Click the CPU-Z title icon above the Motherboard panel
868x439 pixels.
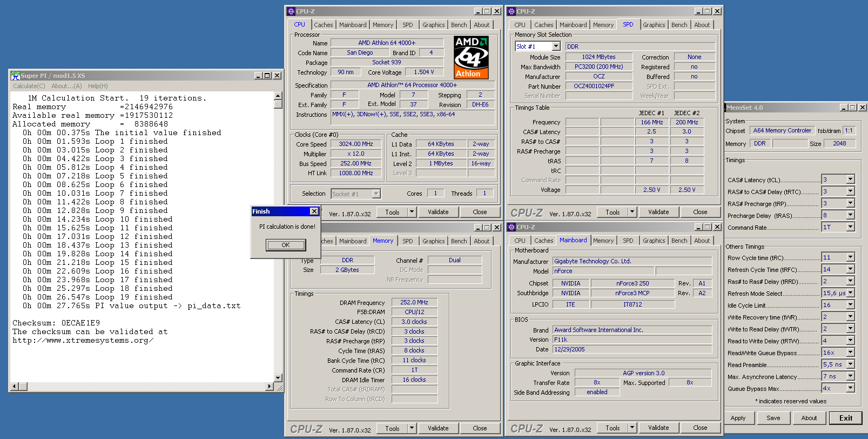[x=512, y=227]
